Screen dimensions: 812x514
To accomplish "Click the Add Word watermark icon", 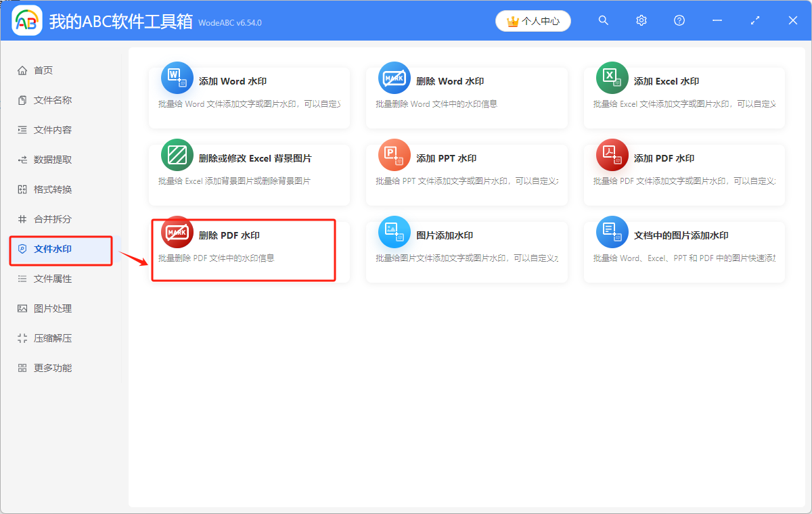I will pyautogui.click(x=177, y=78).
